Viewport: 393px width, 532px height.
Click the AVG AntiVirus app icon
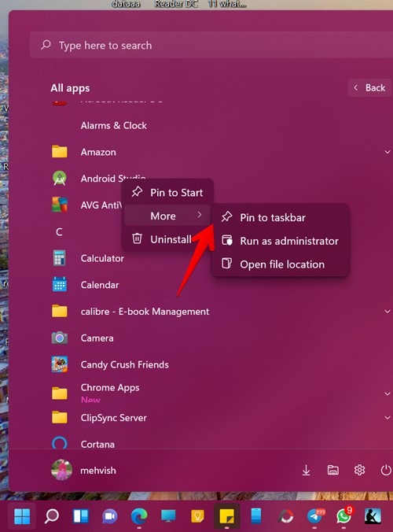click(60, 205)
